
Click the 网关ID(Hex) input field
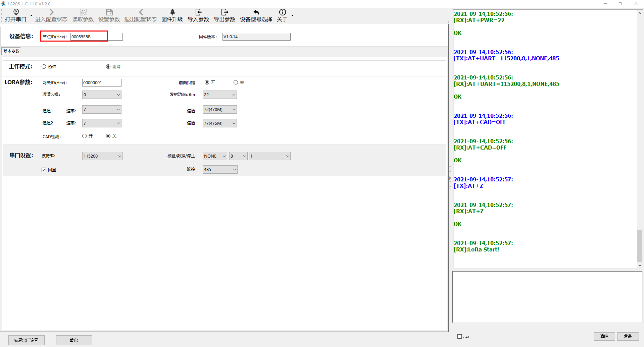coord(102,83)
